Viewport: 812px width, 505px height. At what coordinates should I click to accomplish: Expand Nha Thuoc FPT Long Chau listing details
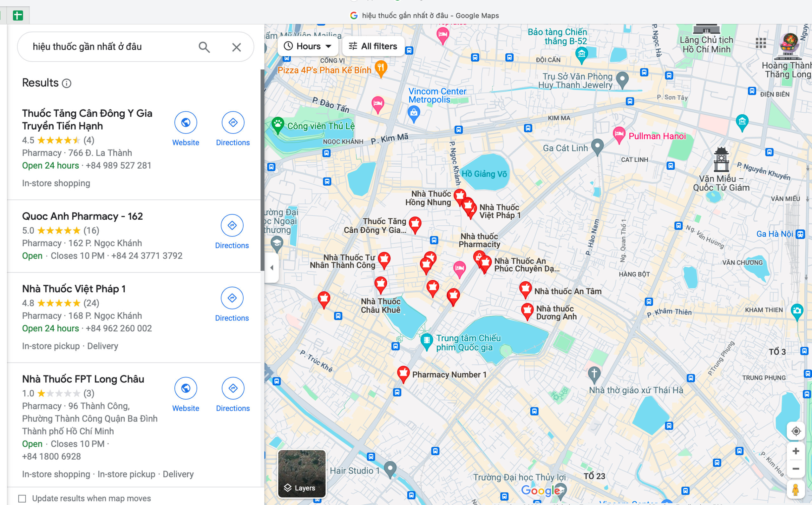[83, 378]
